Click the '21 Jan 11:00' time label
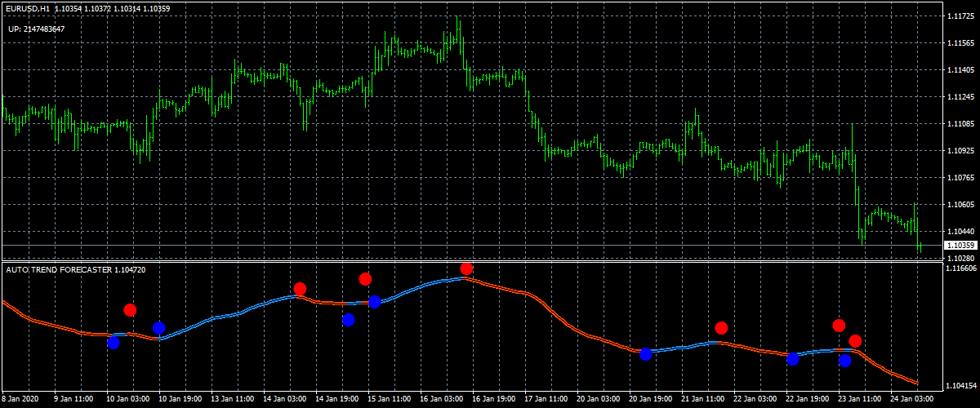This screenshot has height=408, width=980. [702, 400]
